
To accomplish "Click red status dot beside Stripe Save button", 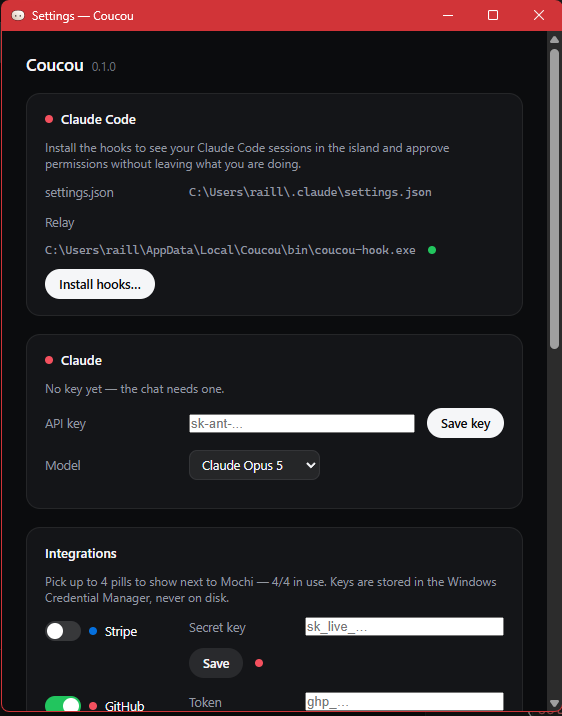I will (x=259, y=663).
